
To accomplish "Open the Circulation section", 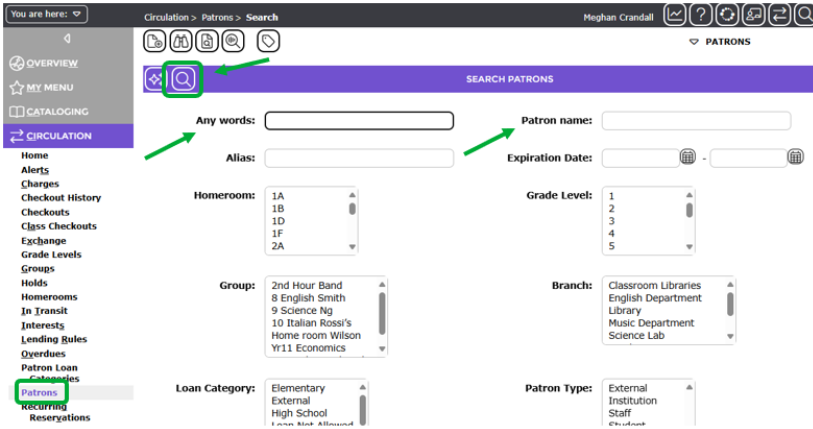I will pos(68,136).
